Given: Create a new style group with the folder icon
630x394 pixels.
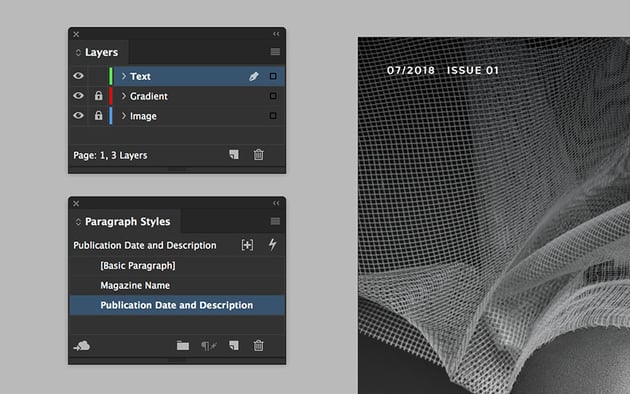Looking at the screenshot, I should click(x=183, y=345).
